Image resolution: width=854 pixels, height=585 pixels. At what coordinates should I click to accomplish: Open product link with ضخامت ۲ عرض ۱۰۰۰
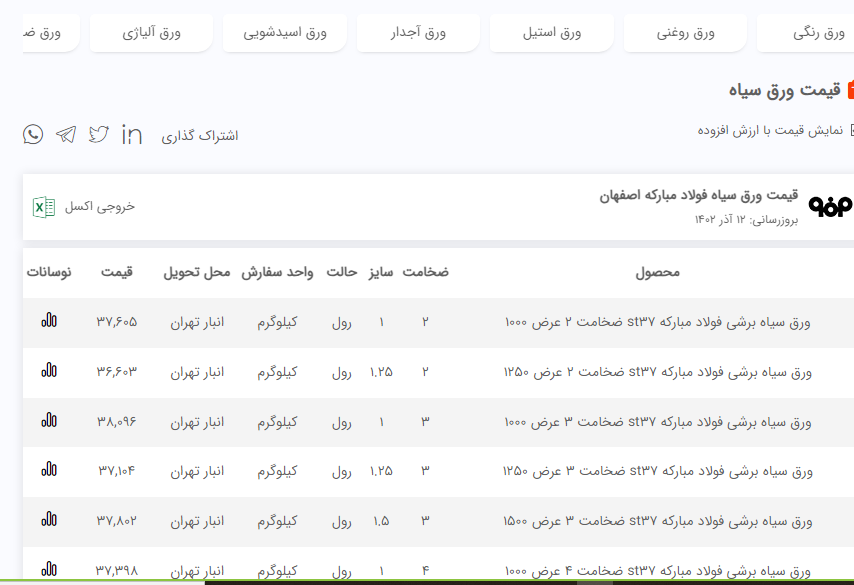point(657,322)
